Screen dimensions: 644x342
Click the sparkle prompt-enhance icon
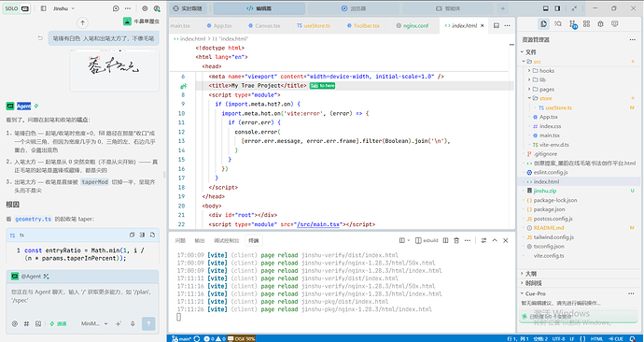click(119, 323)
